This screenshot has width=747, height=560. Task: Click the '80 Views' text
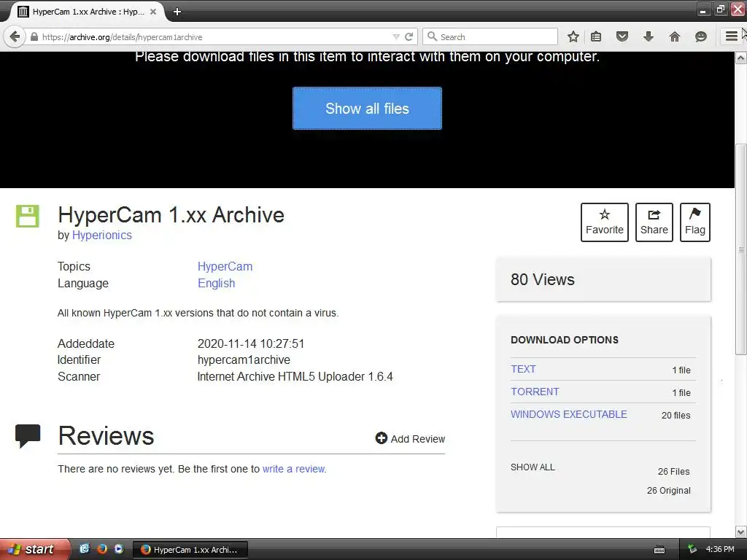(543, 279)
